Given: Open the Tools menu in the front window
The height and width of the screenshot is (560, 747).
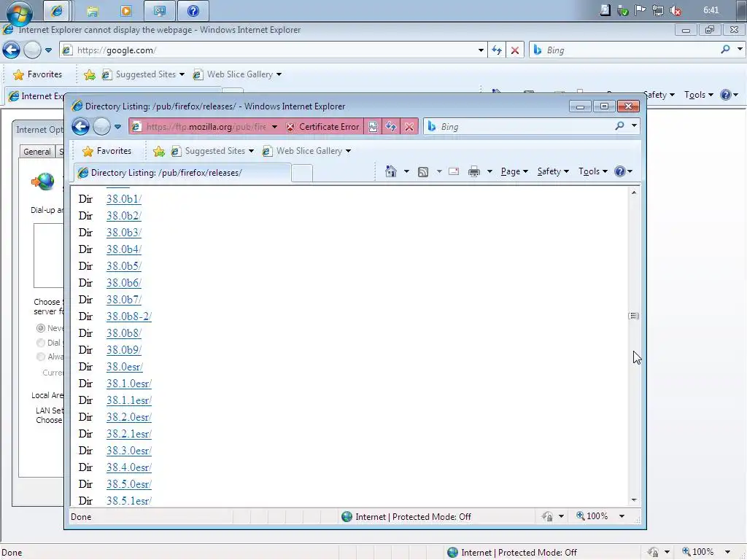Looking at the screenshot, I should pyautogui.click(x=592, y=171).
